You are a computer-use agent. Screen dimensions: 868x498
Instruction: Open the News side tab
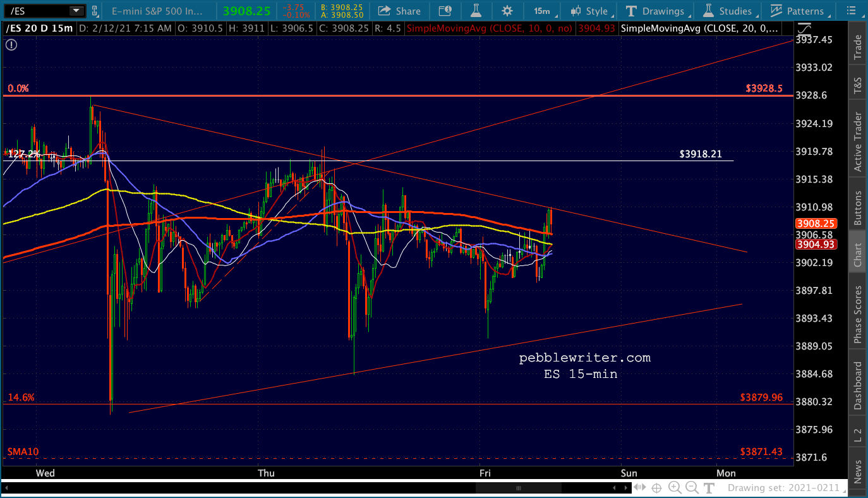858,471
